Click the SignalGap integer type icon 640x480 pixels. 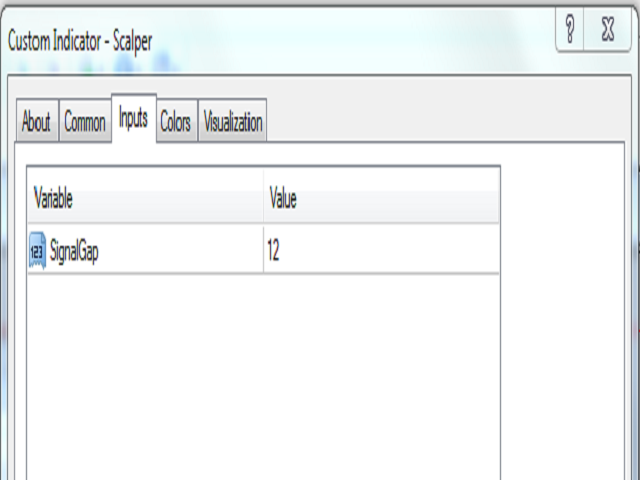pyautogui.click(x=38, y=250)
